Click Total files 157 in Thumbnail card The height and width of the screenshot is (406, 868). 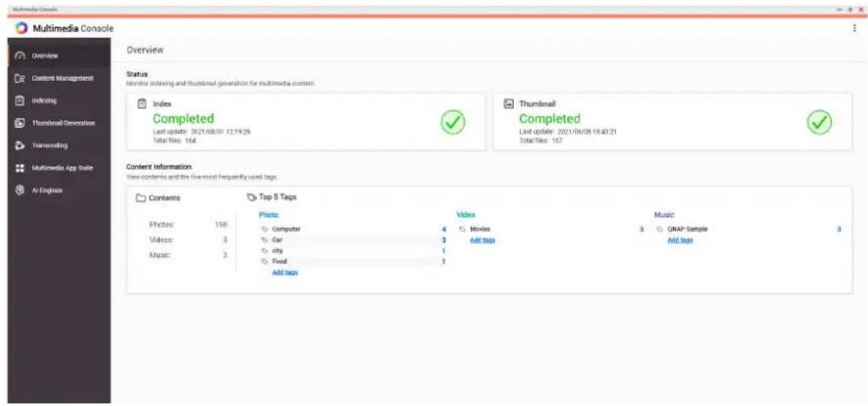click(541, 141)
